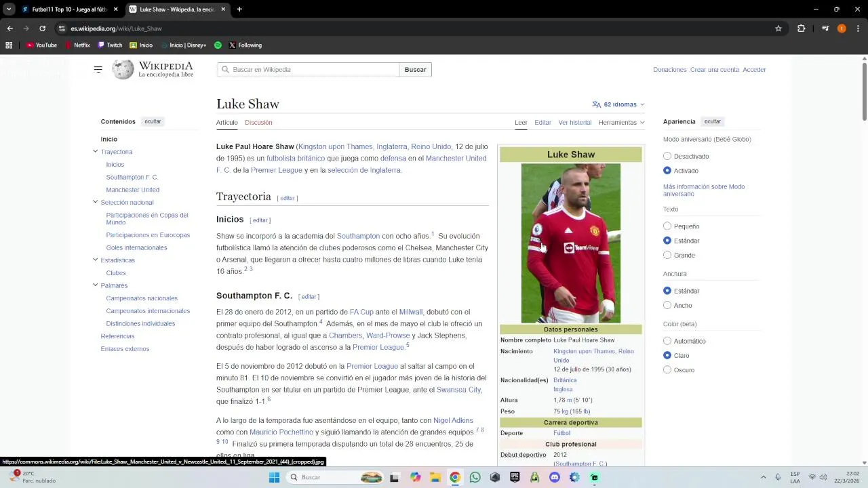Viewport: 868px width, 488px height.
Task: Open the X Following bookmark
Action: click(x=245, y=45)
